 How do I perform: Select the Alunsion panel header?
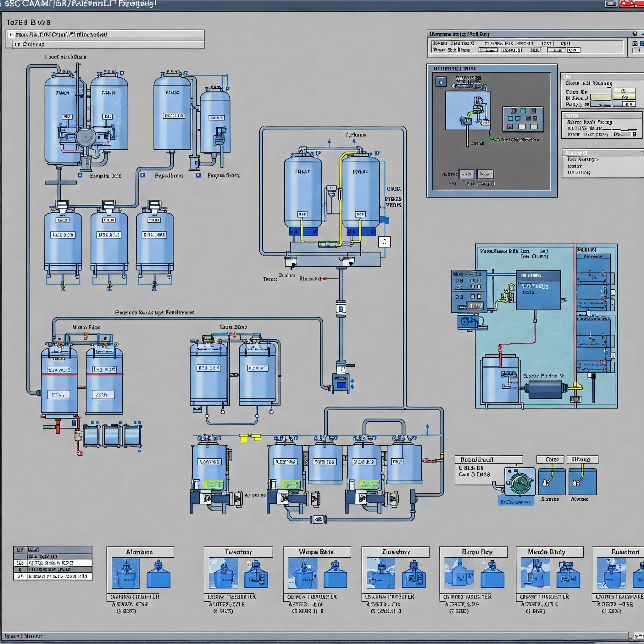(140, 552)
